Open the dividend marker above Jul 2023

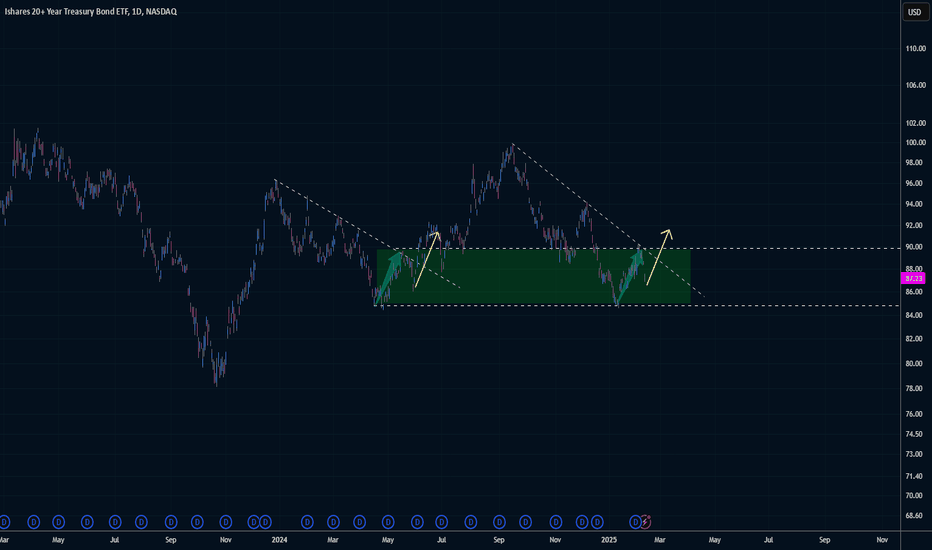point(115,522)
